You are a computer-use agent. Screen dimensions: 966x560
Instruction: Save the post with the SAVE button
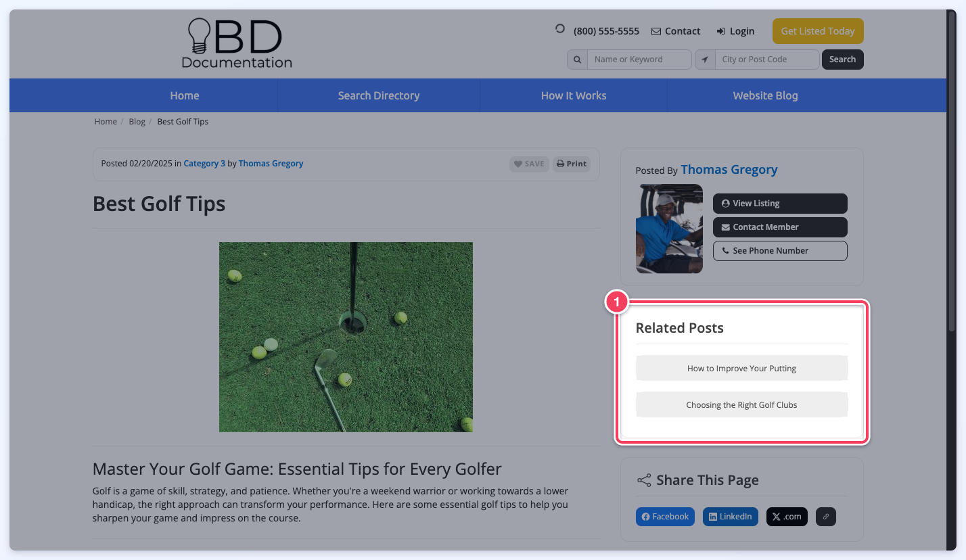click(x=529, y=164)
